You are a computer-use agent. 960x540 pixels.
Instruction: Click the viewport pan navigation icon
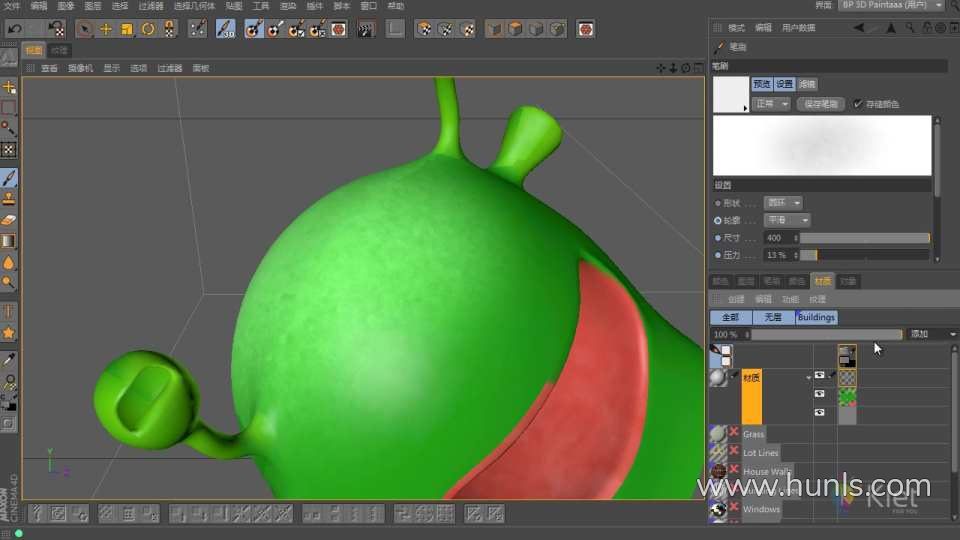(661, 68)
